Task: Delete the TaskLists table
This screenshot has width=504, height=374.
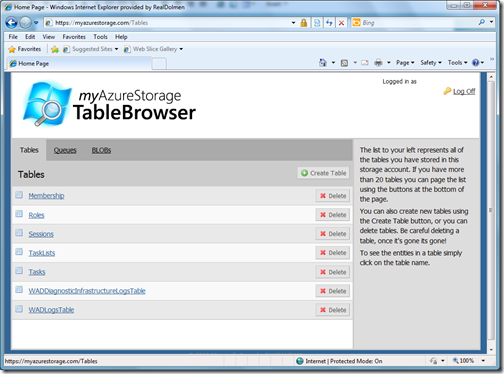Action: pos(333,253)
